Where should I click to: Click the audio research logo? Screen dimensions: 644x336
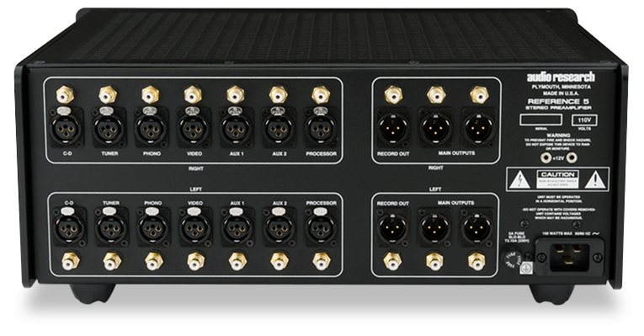[561, 77]
